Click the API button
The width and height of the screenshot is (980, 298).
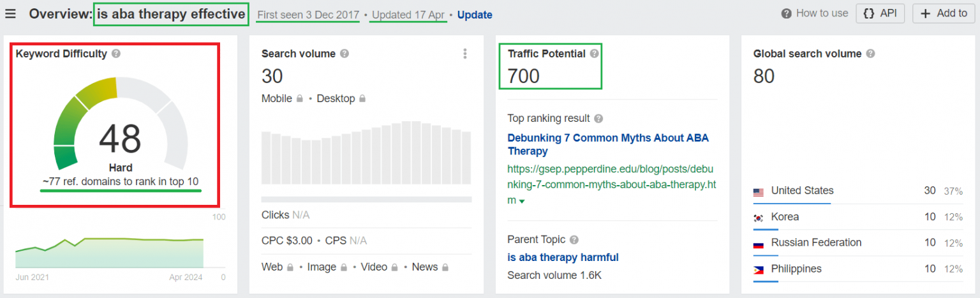[x=880, y=13]
